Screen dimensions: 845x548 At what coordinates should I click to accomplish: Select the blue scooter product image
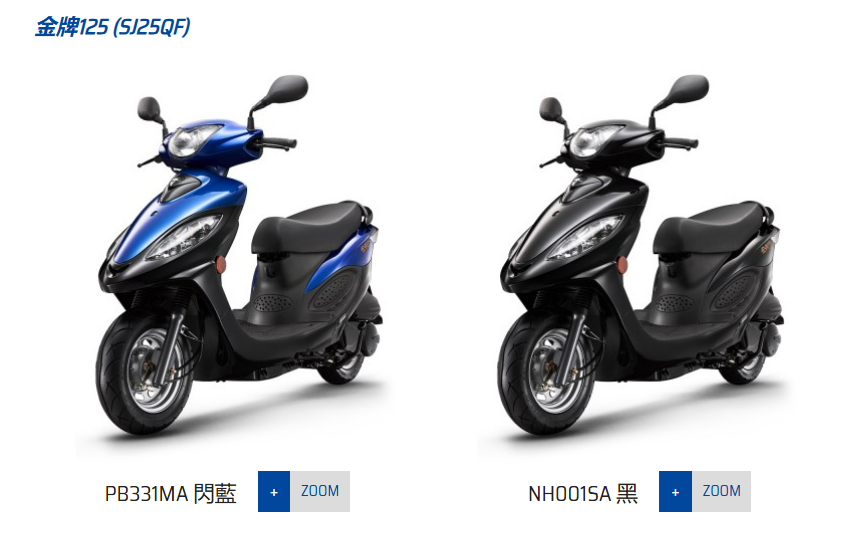pos(238,255)
